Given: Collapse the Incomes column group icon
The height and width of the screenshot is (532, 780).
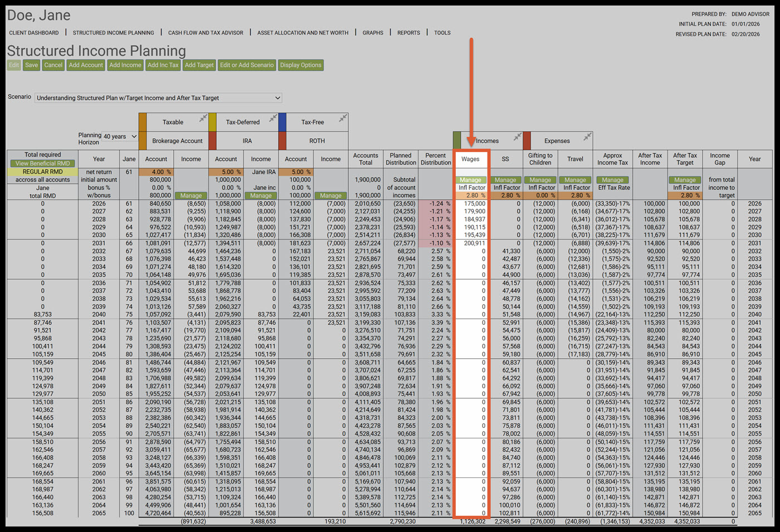Looking at the screenshot, I should (x=518, y=136).
